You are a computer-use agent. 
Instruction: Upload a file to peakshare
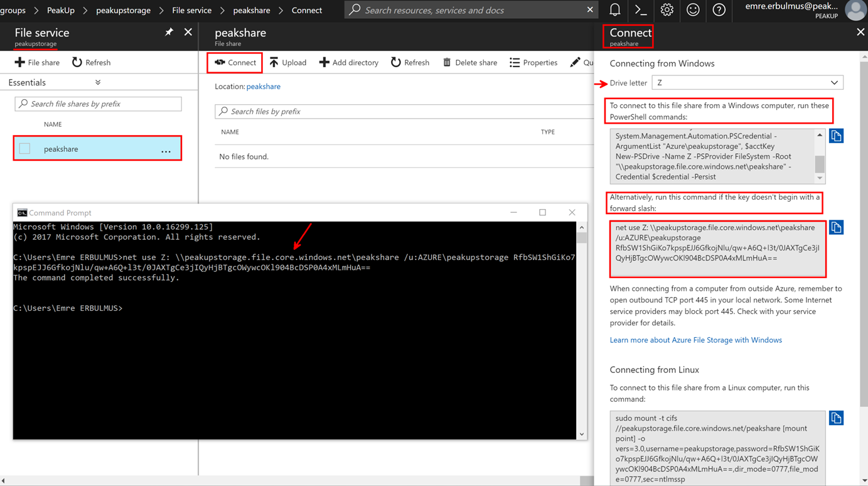pos(288,62)
